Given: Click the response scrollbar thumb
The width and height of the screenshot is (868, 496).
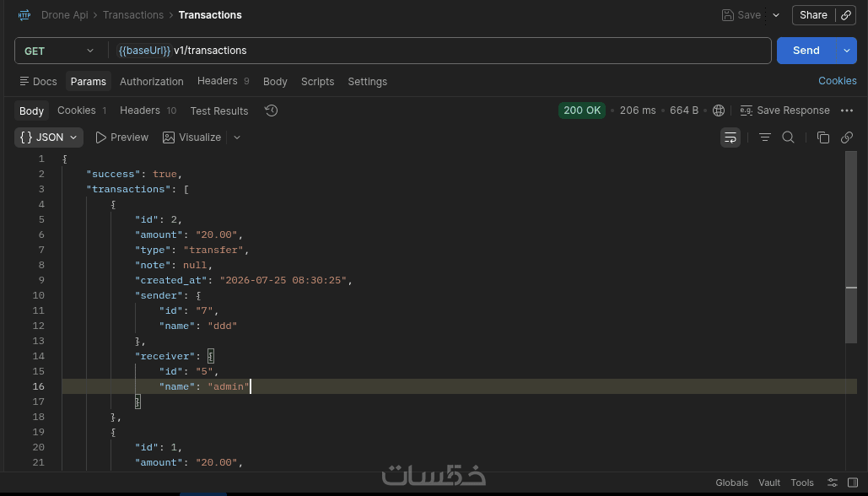Looking at the screenshot, I should pyautogui.click(x=851, y=247).
